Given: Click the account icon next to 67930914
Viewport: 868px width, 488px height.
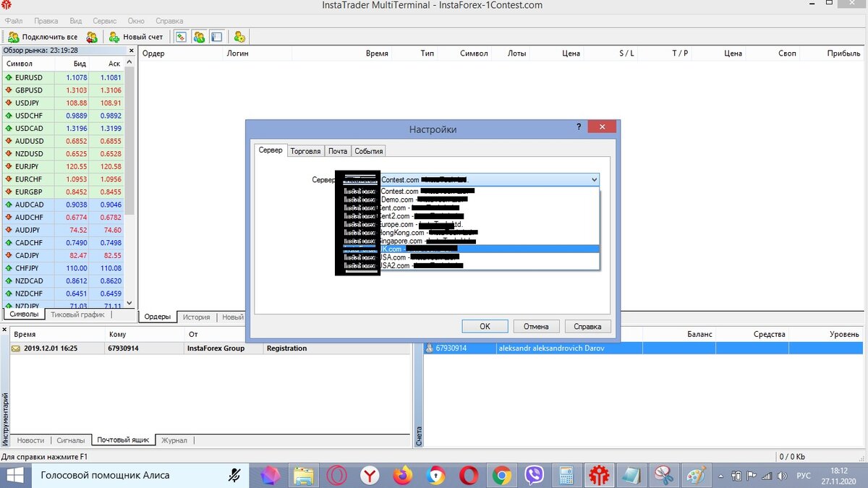Looking at the screenshot, I should (429, 348).
